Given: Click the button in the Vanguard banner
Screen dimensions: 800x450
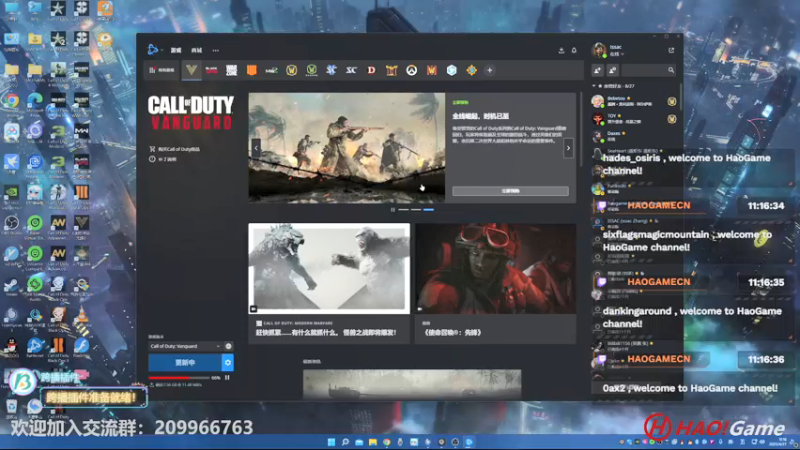Looking at the screenshot, I should click(x=510, y=191).
